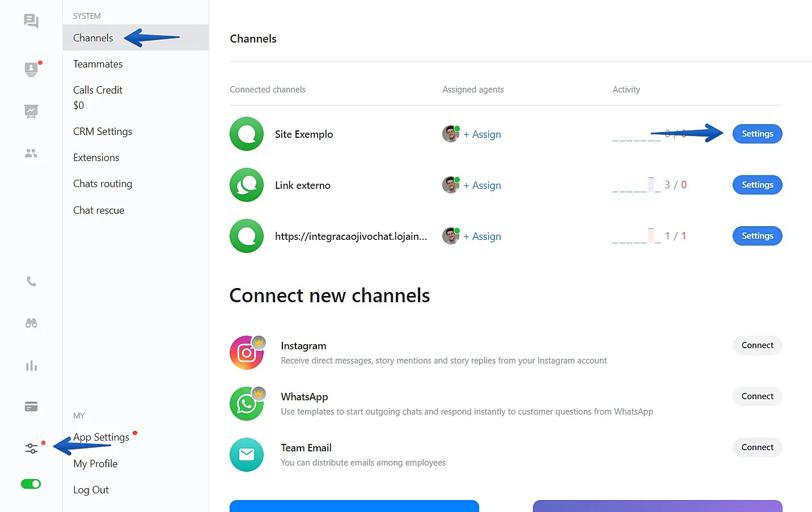Go to Chats routing section
This screenshot has height=512, width=812.
click(x=102, y=184)
